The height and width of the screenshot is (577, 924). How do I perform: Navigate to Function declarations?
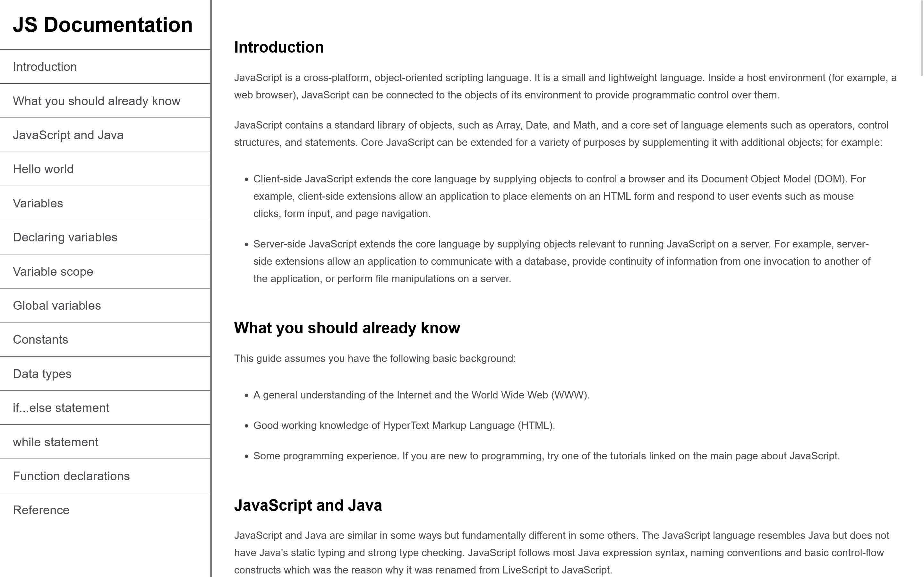click(x=72, y=476)
